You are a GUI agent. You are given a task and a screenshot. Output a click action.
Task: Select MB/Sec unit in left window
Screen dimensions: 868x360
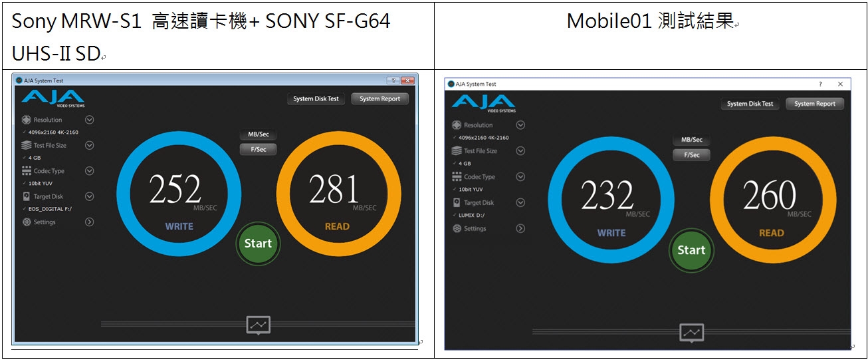click(258, 134)
